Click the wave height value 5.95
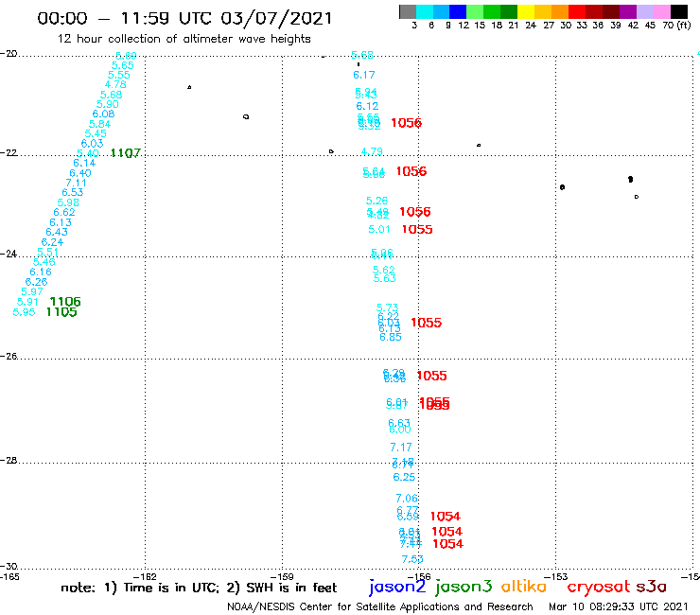Screen dimensions: 700x615 pyautogui.click(x=24, y=312)
